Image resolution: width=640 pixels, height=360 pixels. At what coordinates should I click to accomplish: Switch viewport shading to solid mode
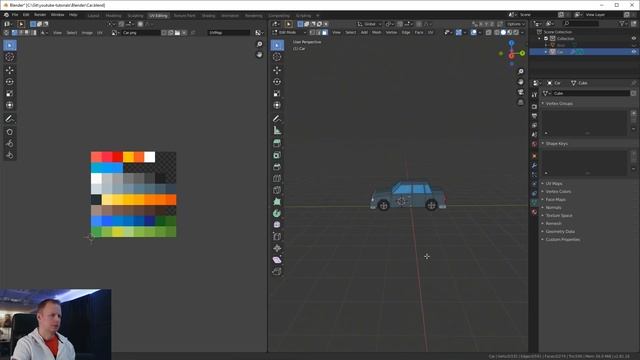coord(503,32)
